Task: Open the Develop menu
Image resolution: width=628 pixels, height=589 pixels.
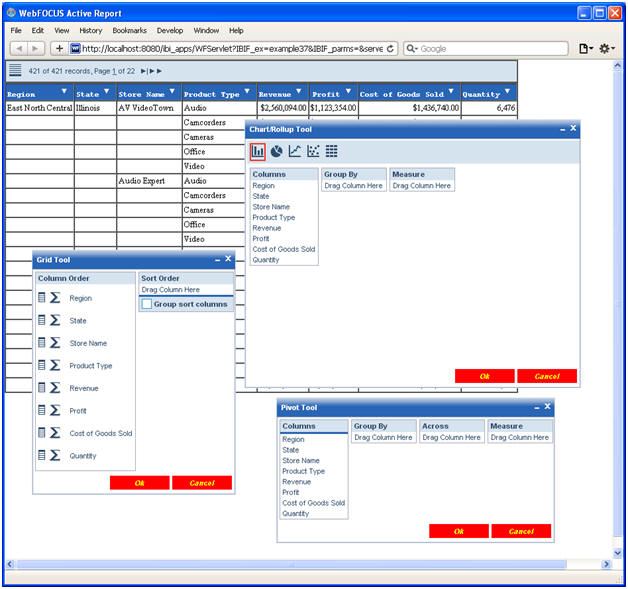Action: [x=170, y=30]
